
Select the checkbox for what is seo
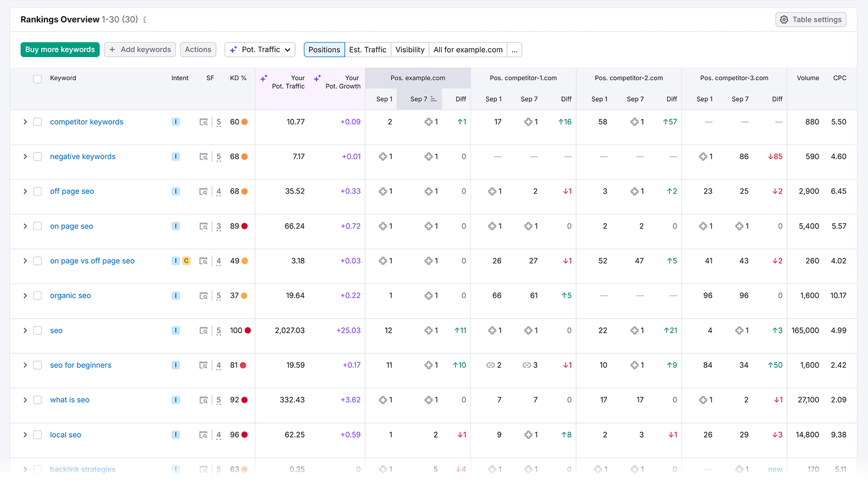37,400
